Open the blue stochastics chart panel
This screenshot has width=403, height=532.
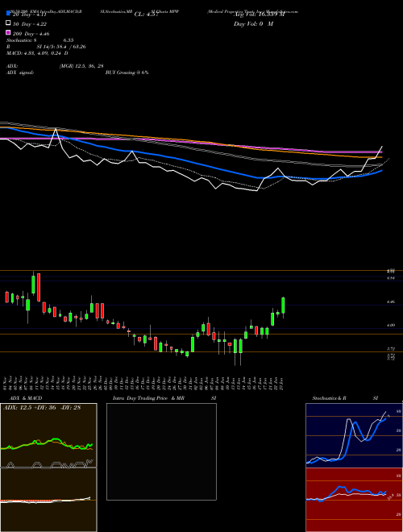click(x=354, y=435)
